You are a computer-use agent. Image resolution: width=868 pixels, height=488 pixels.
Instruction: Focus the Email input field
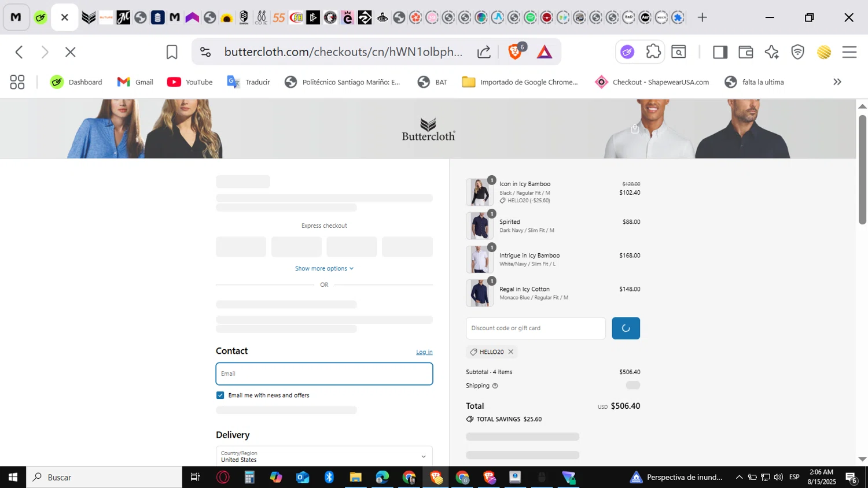[x=324, y=374]
